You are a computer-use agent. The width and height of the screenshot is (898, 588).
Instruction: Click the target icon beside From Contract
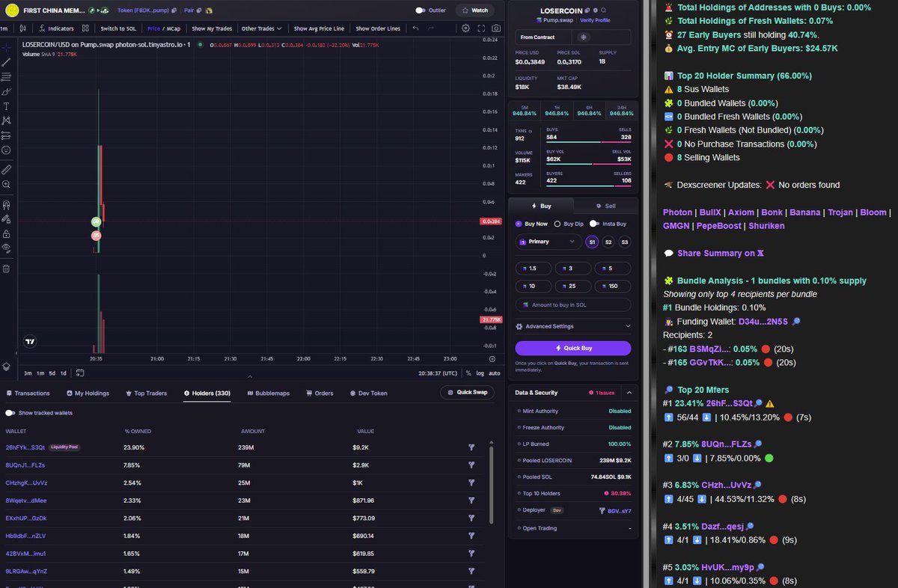(584, 37)
